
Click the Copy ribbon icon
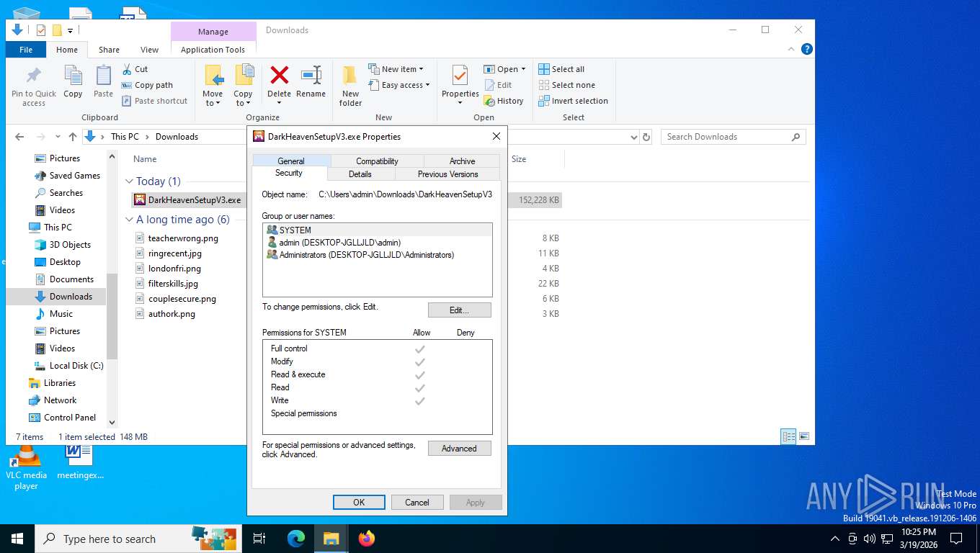73,76
